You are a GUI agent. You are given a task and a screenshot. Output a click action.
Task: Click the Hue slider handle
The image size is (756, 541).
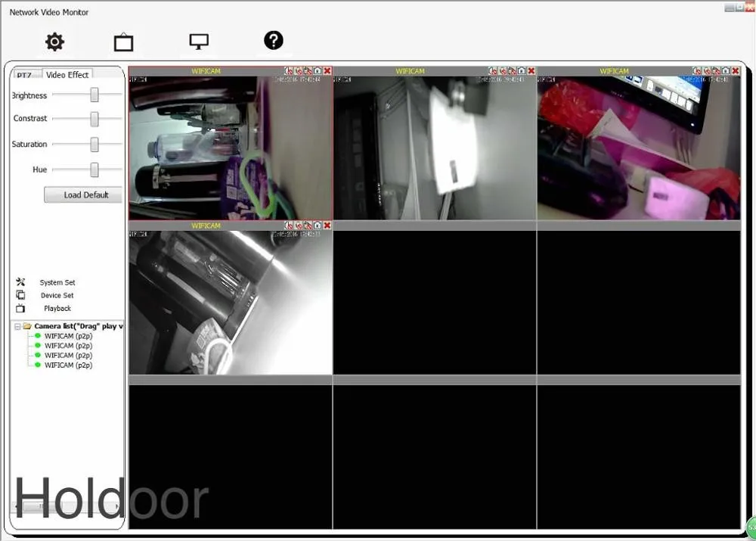click(94, 169)
